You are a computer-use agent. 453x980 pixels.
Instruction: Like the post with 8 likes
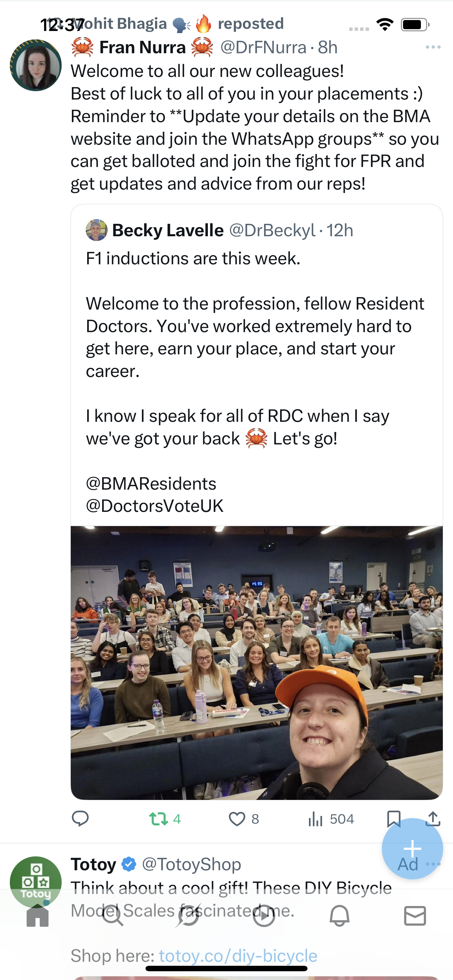pos(244,819)
